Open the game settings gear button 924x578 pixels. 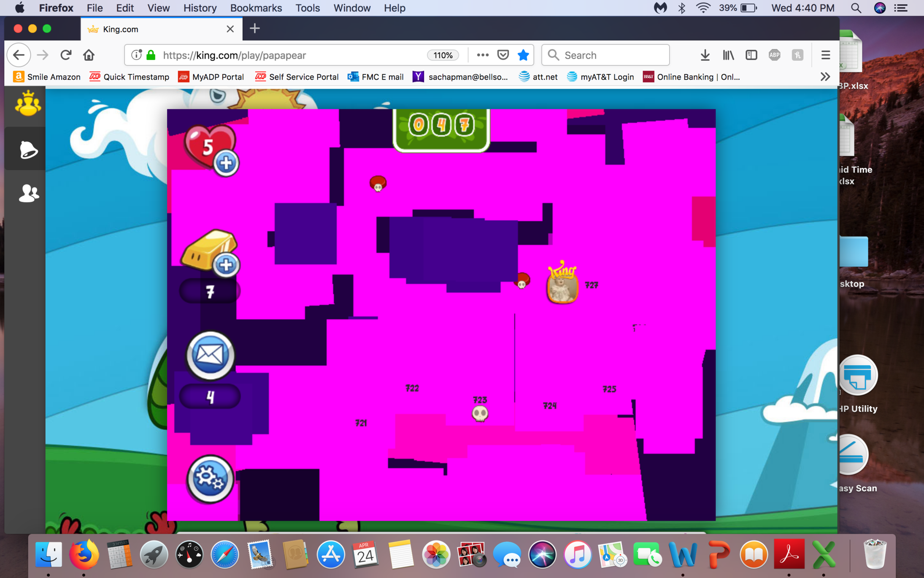click(210, 479)
